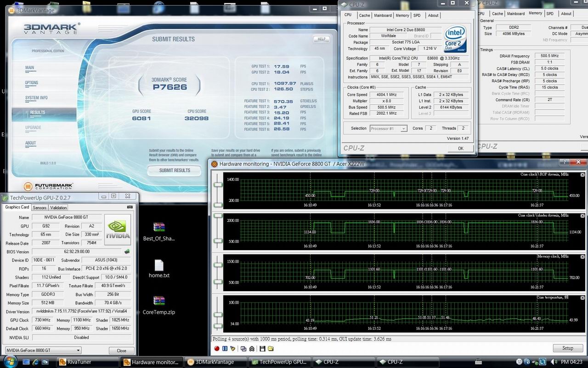Select the CoreTemp.zip archive on desktop

pyautogui.click(x=159, y=305)
